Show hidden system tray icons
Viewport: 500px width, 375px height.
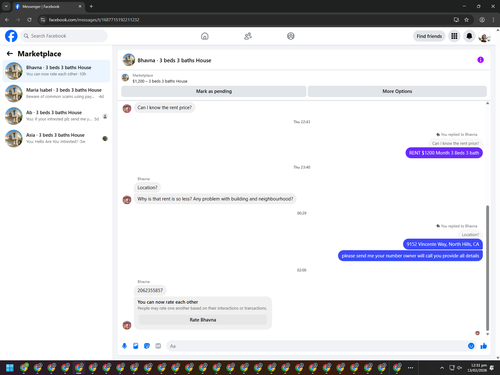coord(442,368)
